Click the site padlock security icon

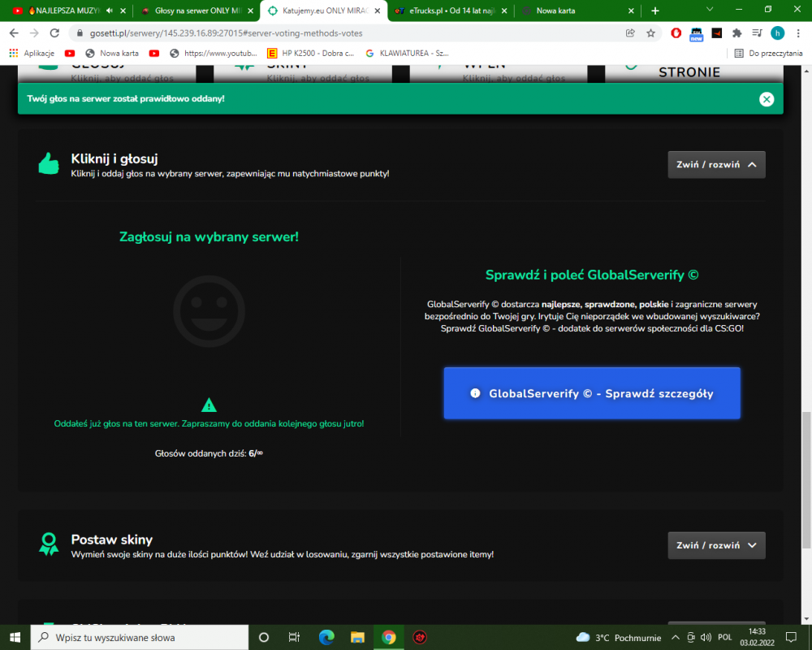80,33
